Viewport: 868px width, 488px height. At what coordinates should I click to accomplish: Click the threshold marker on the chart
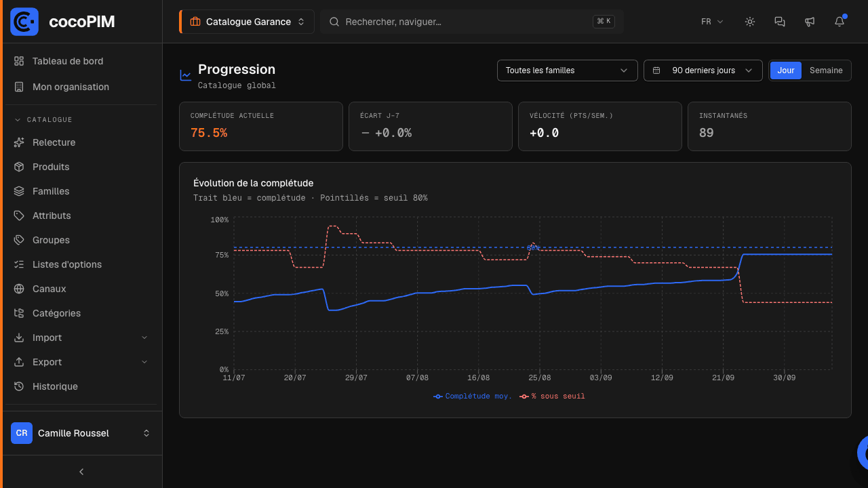533,247
